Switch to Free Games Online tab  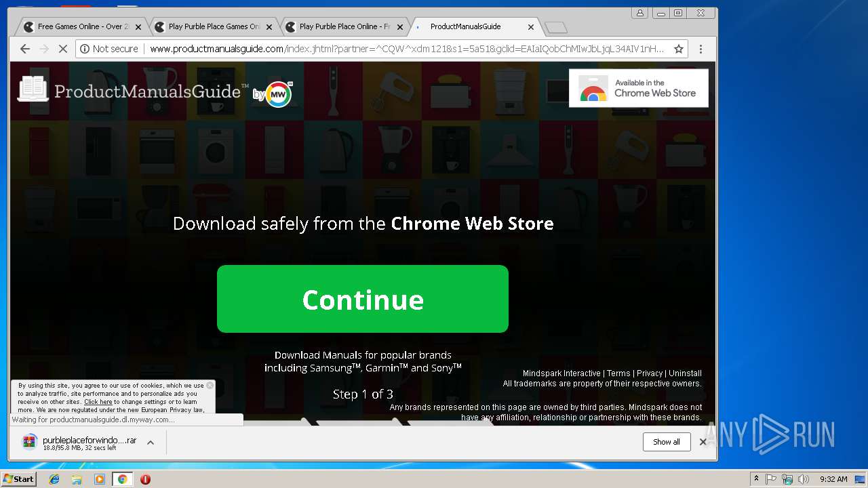(x=82, y=27)
